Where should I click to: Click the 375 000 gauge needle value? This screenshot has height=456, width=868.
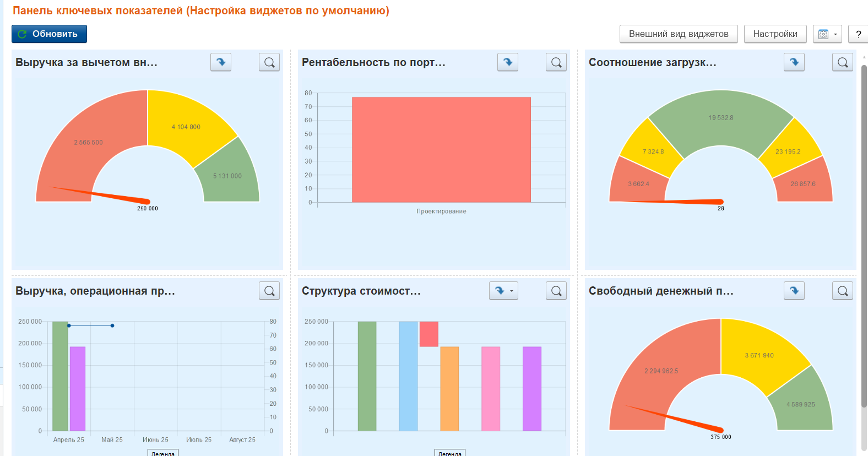(x=721, y=437)
